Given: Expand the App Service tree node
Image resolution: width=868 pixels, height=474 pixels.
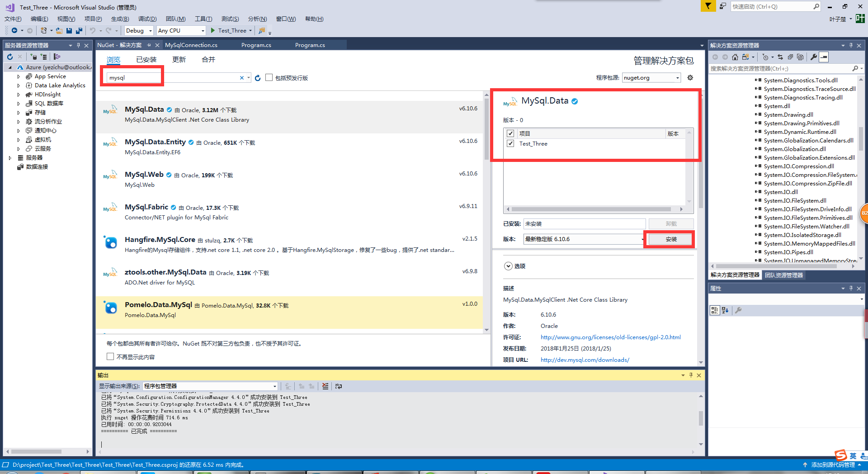Looking at the screenshot, I should click(x=19, y=76).
